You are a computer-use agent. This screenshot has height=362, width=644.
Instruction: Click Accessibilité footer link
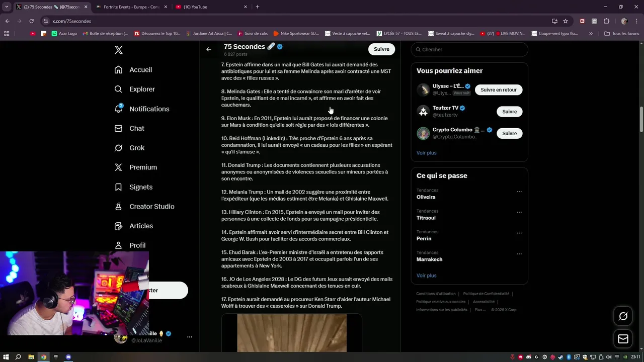coord(484,302)
